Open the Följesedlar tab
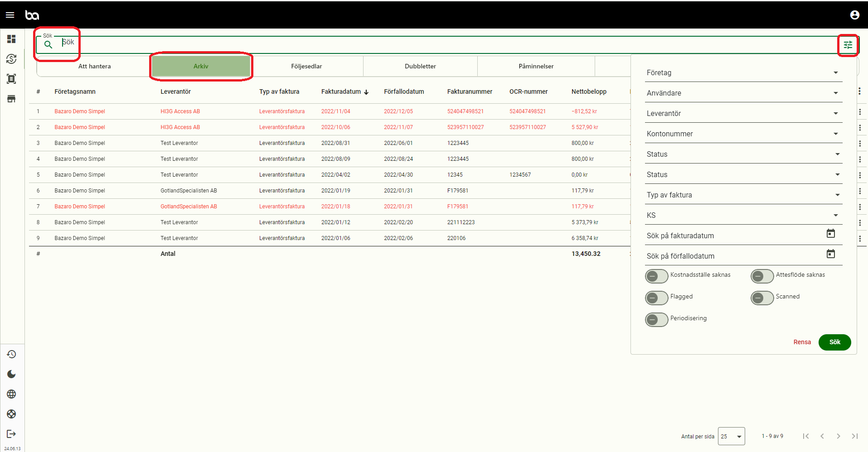Image resolution: width=868 pixels, height=452 pixels. tap(306, 66)
